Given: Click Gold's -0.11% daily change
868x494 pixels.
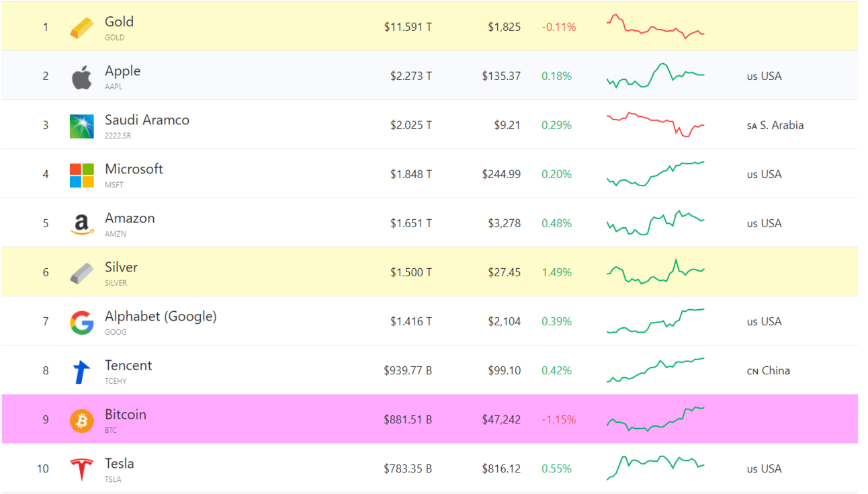Looking at the screenshot, I should click(x=559, y=27).
